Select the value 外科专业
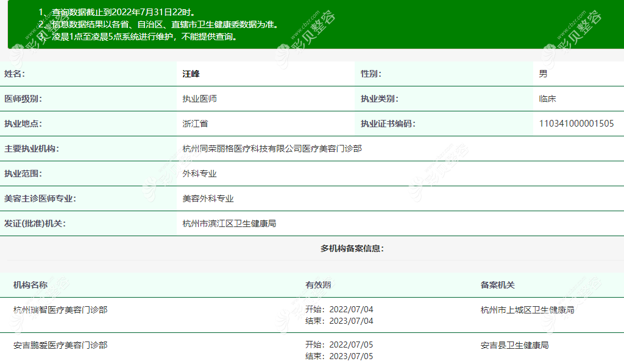 click(x=199, y=174)
